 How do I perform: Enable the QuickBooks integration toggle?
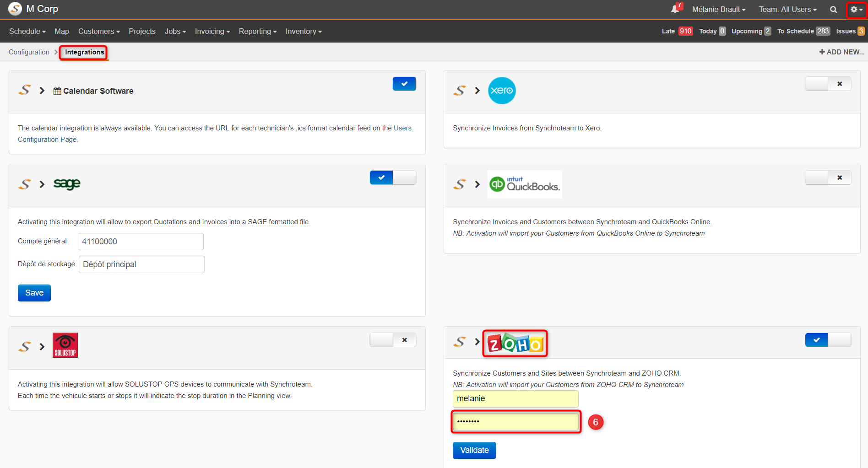pyautogui.click(x=828, y=178)
